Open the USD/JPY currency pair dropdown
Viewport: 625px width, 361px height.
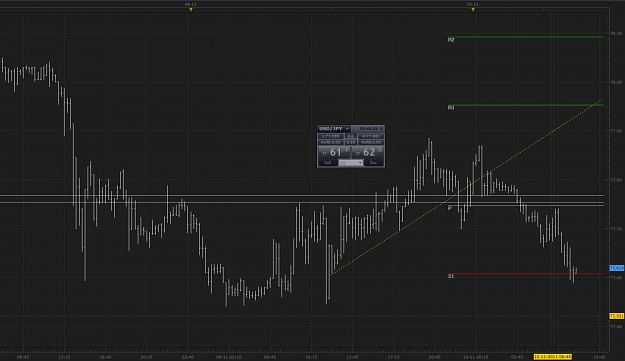(347, 129)
